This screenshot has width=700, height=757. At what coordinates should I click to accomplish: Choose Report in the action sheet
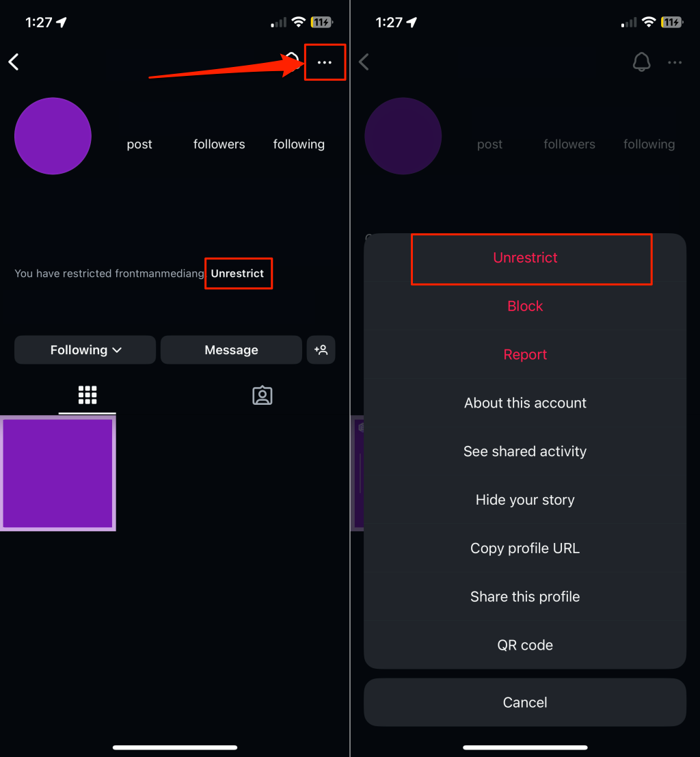click(525, 354)
